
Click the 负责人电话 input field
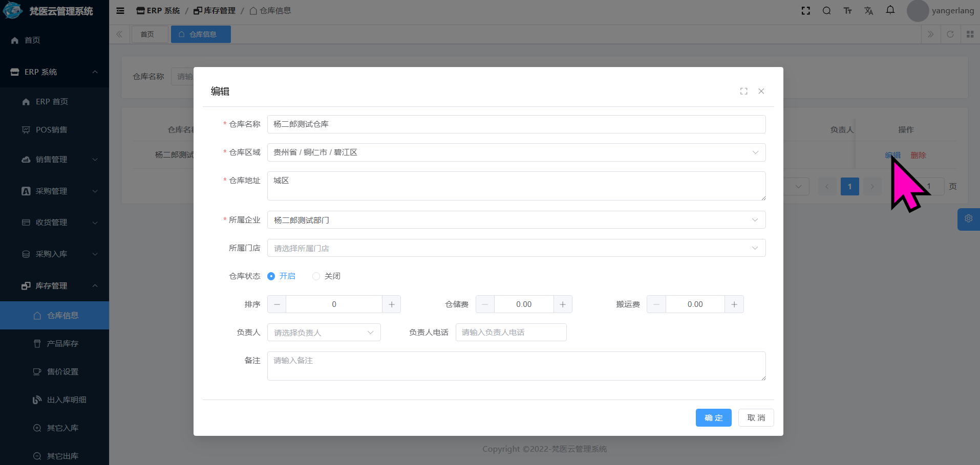coord(510,333)
